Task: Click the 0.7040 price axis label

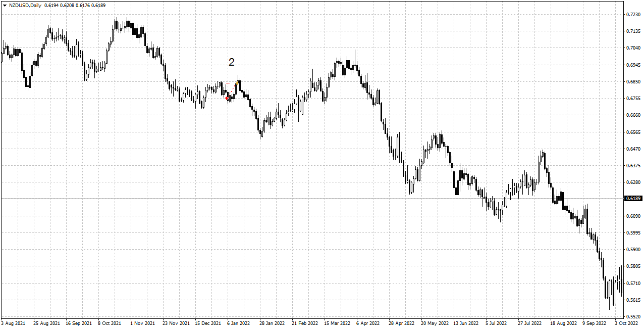Action: [x=634, y=48]
